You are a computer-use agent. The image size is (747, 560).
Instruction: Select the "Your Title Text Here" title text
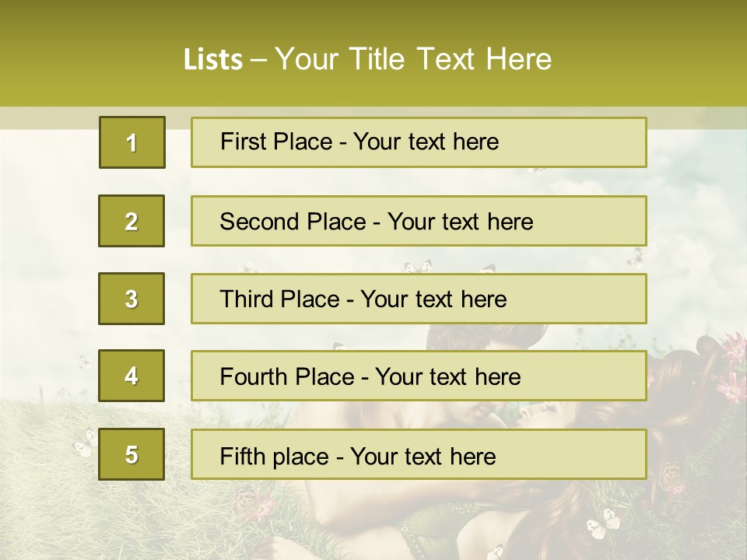click(x=413, y=59)
